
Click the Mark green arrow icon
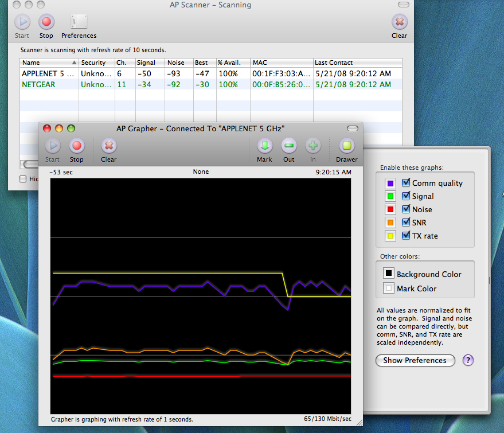point(264,147)
